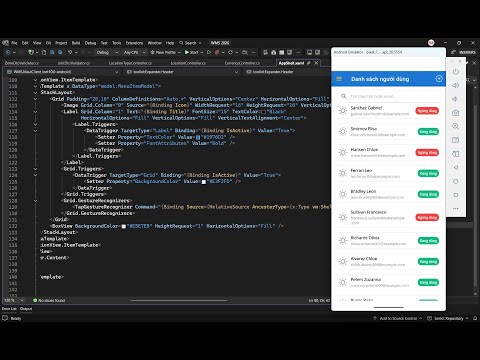Toggle status badge for Peters Zuzanna
Screen dimensions: 480x360
tap(428, 283)
